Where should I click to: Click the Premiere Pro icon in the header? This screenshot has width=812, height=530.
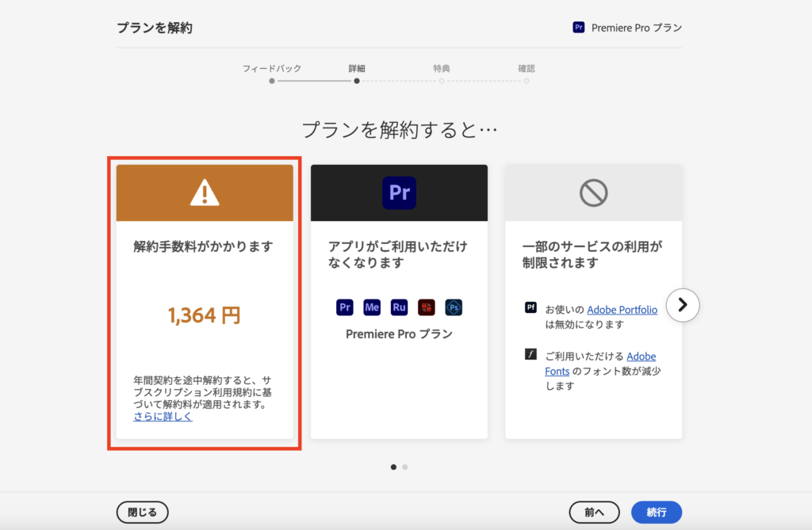pos(578,28)
